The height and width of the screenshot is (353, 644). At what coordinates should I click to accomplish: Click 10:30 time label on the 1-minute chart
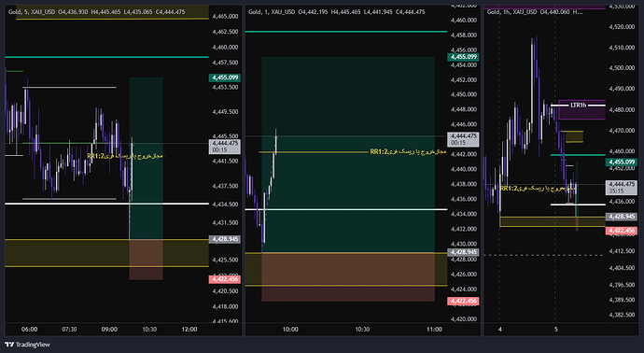pos(362,329)
